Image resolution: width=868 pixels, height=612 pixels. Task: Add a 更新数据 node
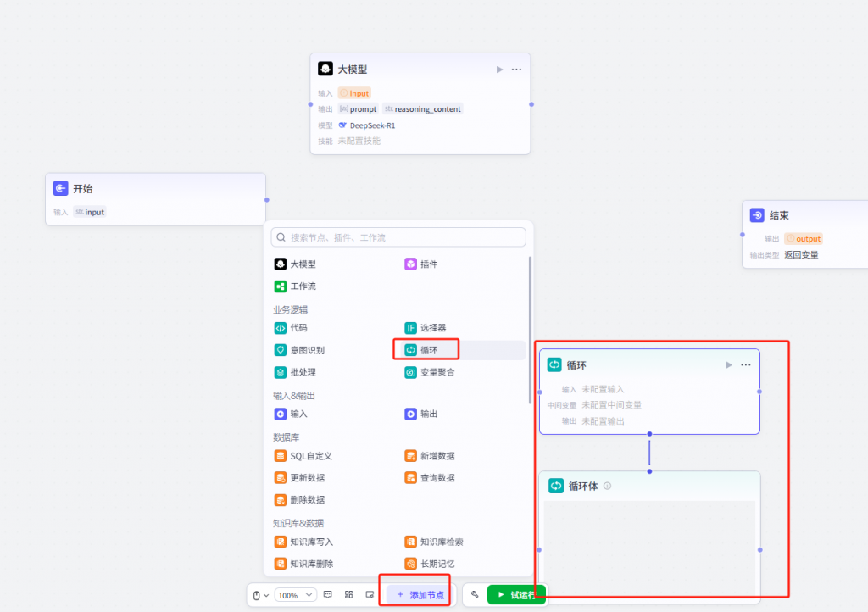point(299,477)
